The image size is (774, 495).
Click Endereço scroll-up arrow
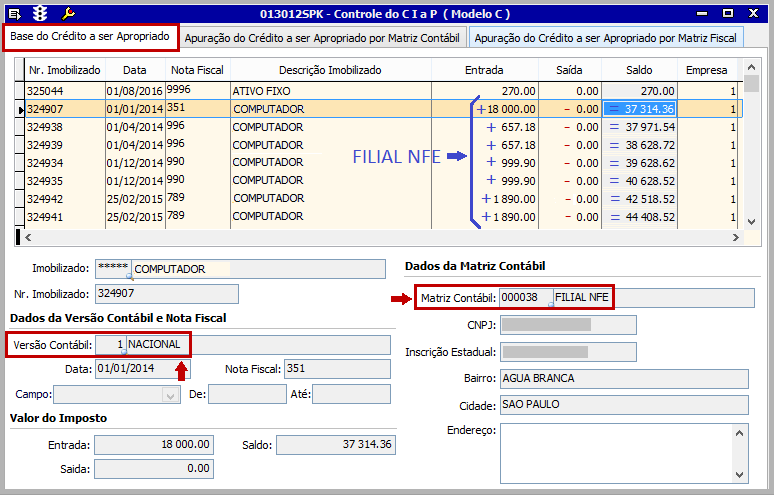739,433
